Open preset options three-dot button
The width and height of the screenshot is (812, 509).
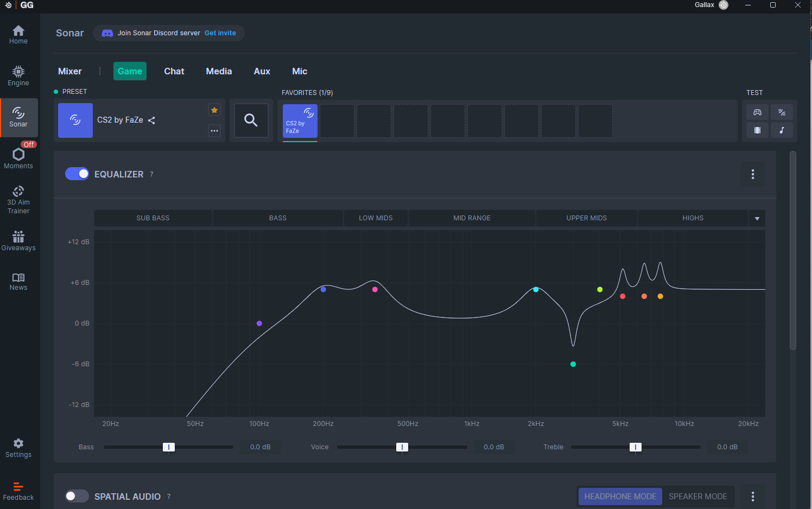pos(214,131)
